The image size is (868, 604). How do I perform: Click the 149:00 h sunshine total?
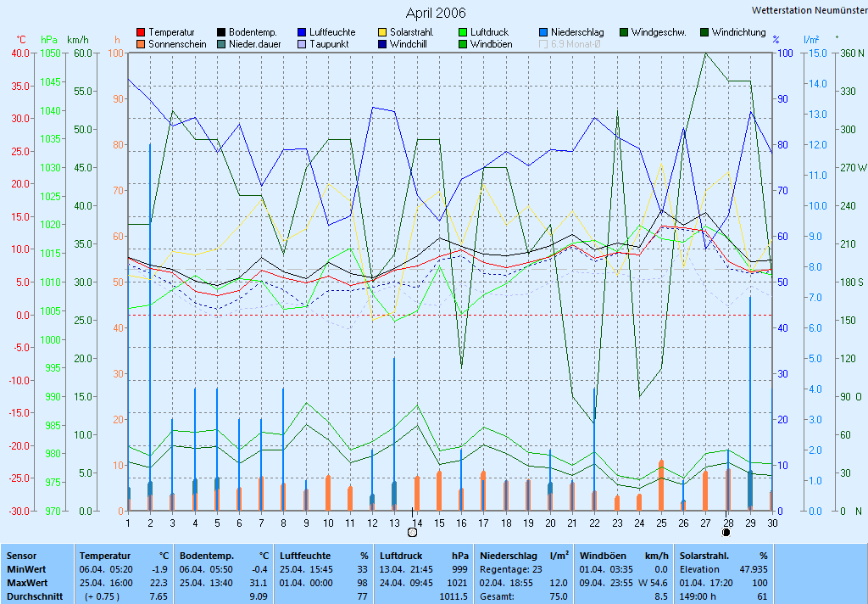(x=698, y=597)
